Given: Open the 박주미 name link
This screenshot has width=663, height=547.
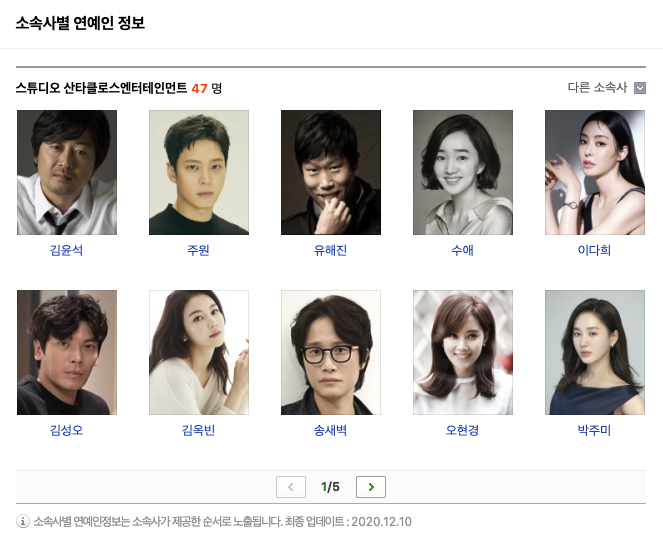Looking at the screenshot, I should pos(595,430).
